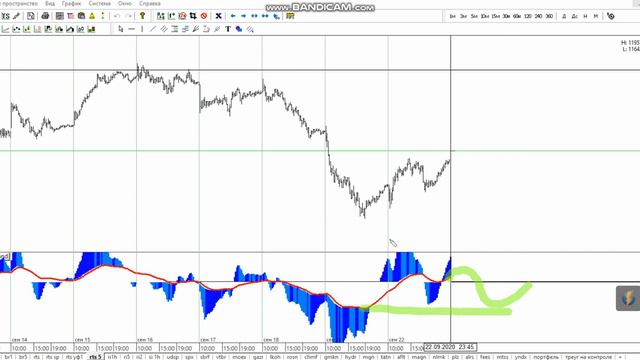Screen dimensions: 640x360
Task: Select the diagonal trend line tool
Action: pos(153,29)
